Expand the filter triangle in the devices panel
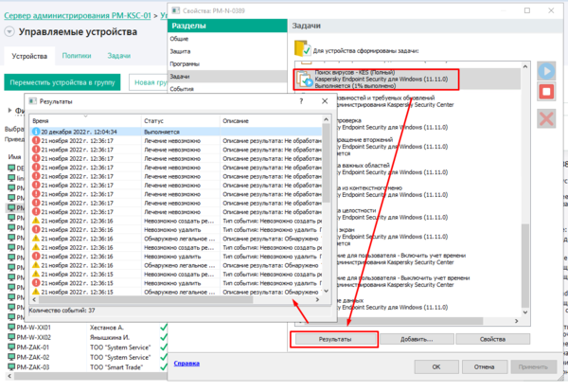This screenshot has width=568, height=392. 9,110
